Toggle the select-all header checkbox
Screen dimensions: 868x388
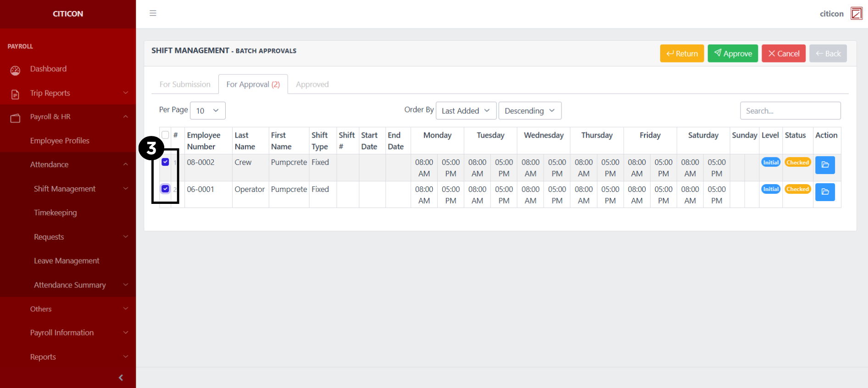pos(165,135)
